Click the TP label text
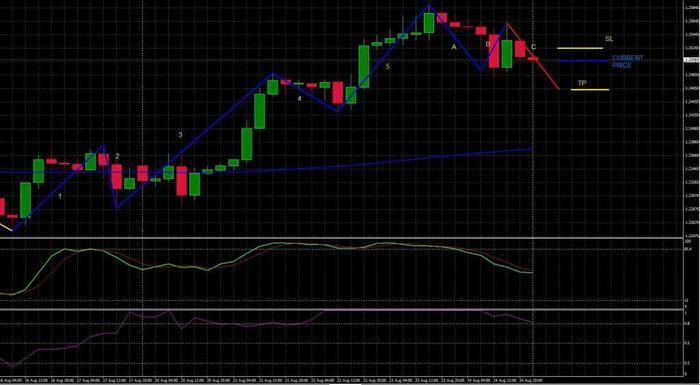 point(582,83)
